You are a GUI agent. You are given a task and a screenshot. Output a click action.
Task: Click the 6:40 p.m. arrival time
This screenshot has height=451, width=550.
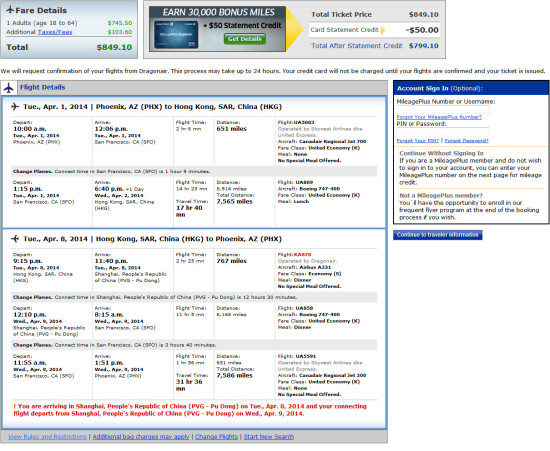(109, 189)
